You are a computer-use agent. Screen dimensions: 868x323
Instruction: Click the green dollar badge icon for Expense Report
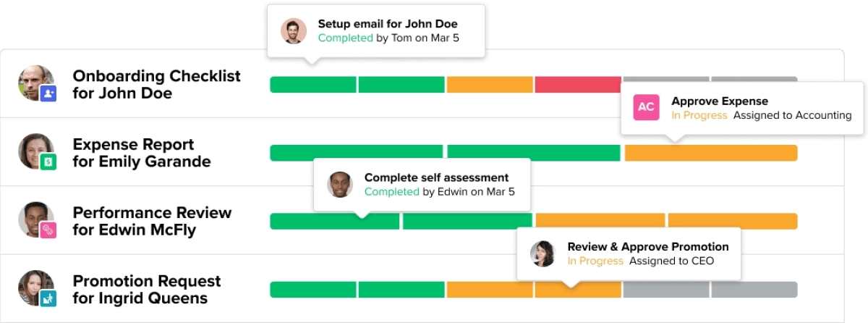click(x=48, y=162)
